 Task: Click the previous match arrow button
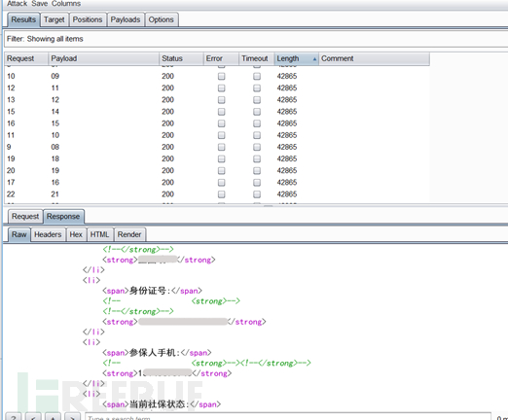click(33, 416)
